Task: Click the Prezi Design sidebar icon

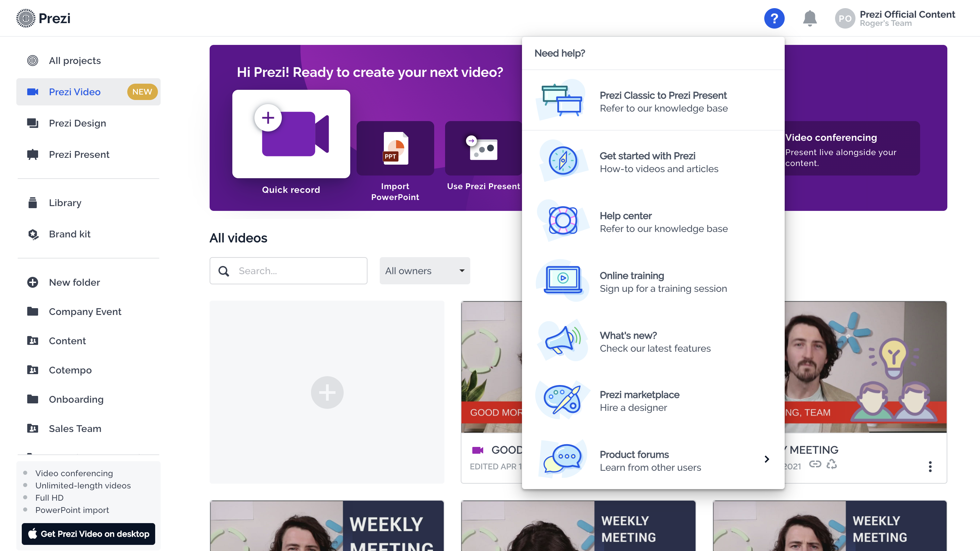Action: 33,123
